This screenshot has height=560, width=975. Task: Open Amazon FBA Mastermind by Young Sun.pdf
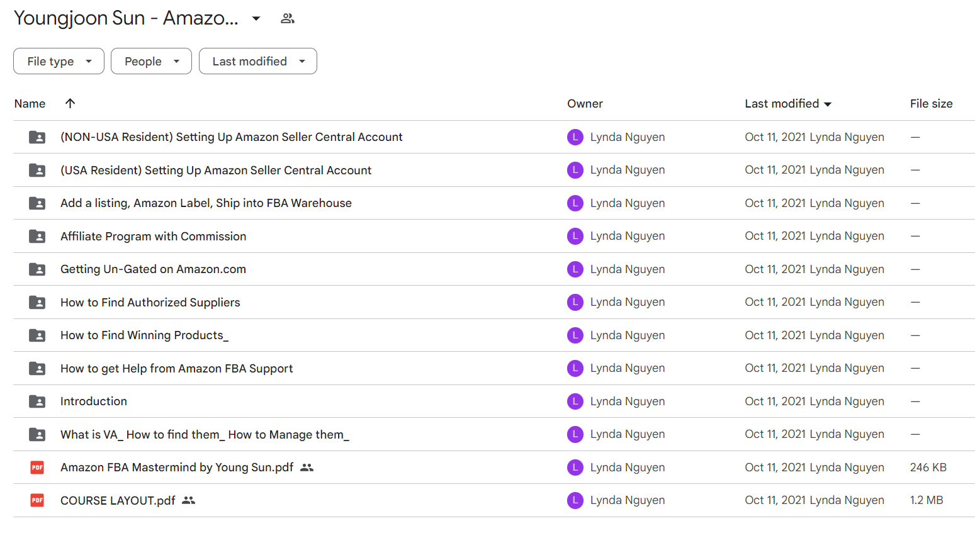point(177,468)
